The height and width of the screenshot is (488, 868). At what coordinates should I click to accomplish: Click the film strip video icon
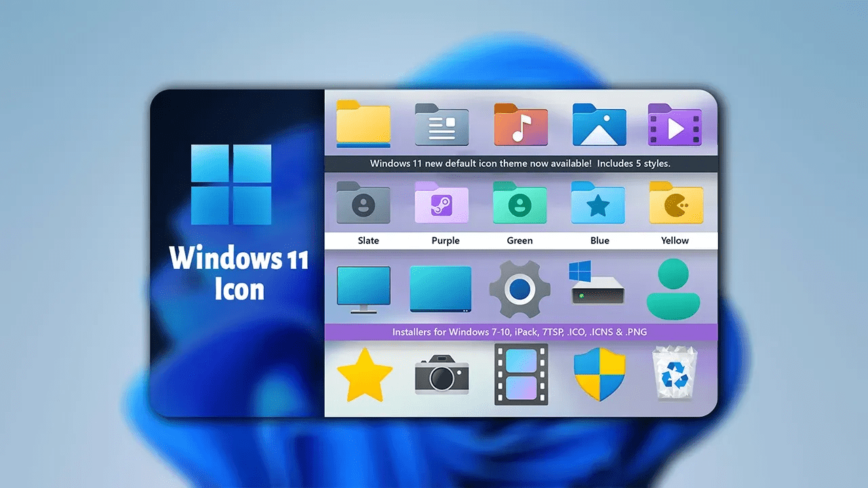(x=521, y=374)
